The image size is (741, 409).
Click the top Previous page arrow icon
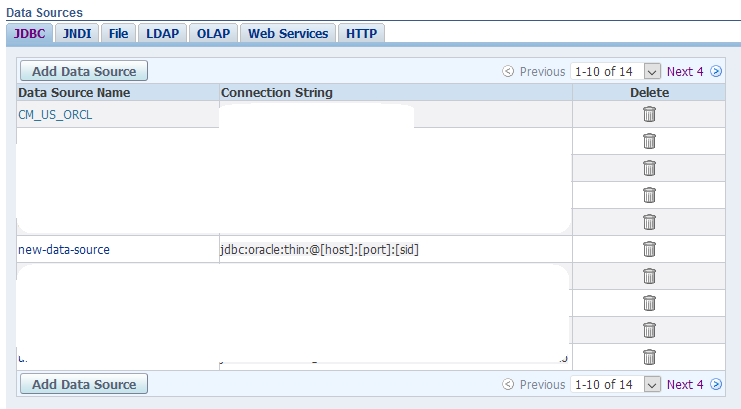pos(508,71)
